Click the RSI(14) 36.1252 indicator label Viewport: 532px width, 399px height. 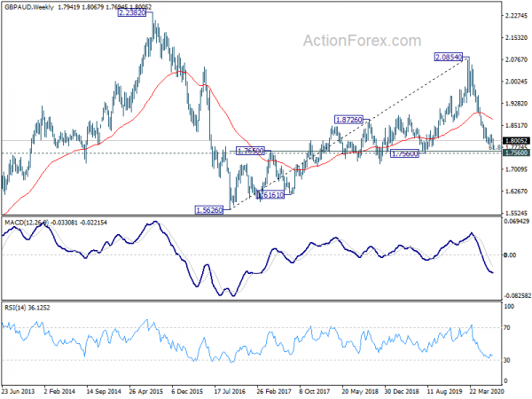(27, 308)
